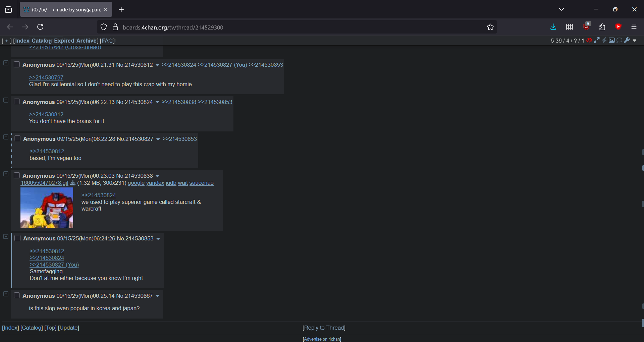Tick the checkbox for post No.214530812
644x342 pixels.
click(x=17, y=65)
